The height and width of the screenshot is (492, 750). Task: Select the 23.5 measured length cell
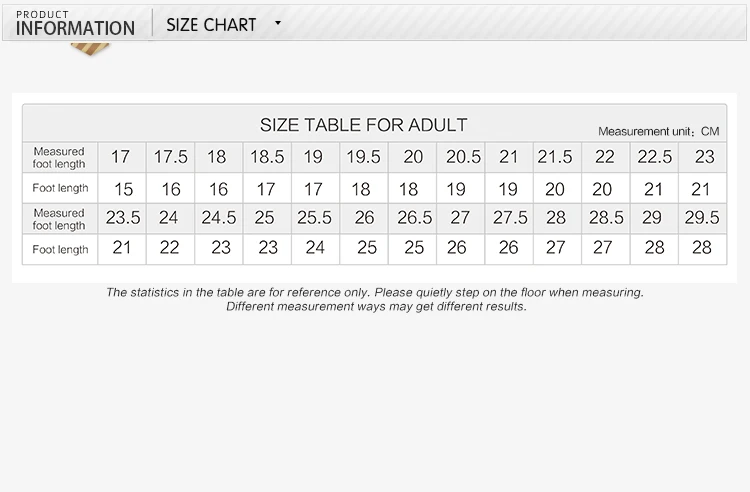click(x=123, y=218)
